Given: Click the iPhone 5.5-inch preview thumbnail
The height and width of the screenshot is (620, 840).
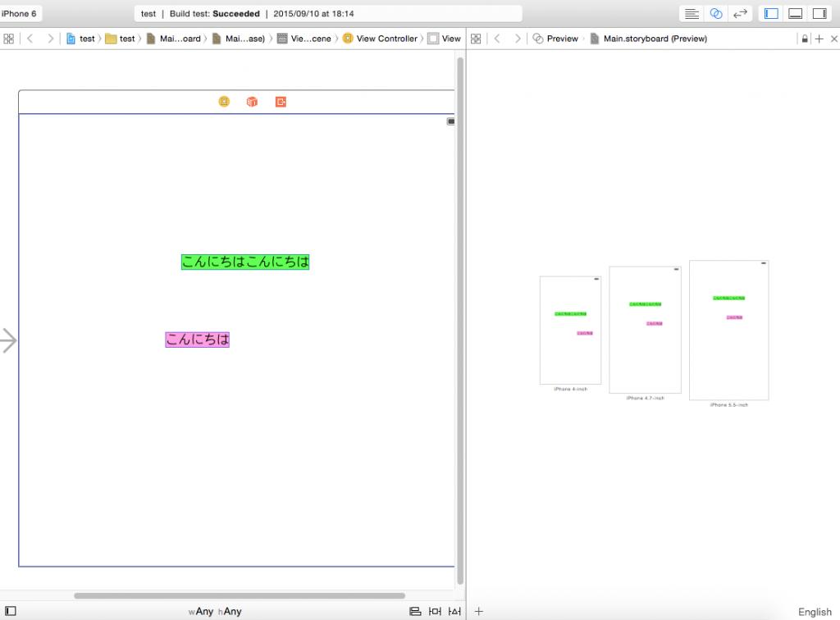Looking at the screenshot, I should click(728, 330).
